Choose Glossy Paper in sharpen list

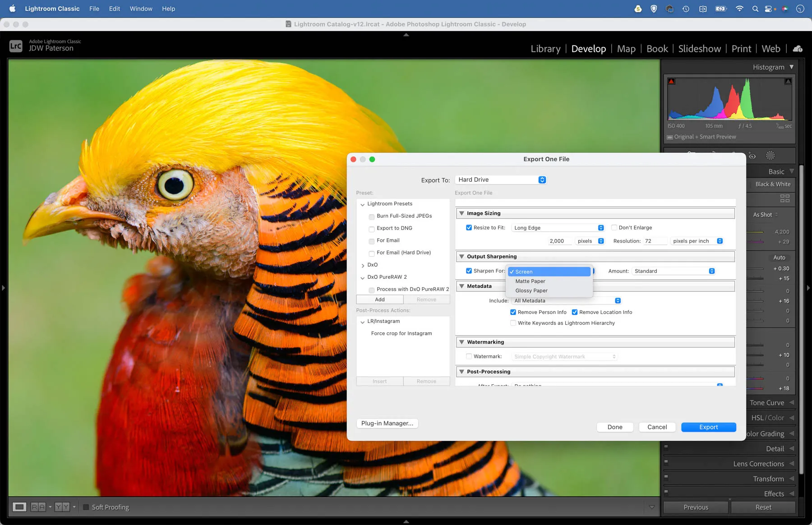pyautogui.click(x=549, y=290)
